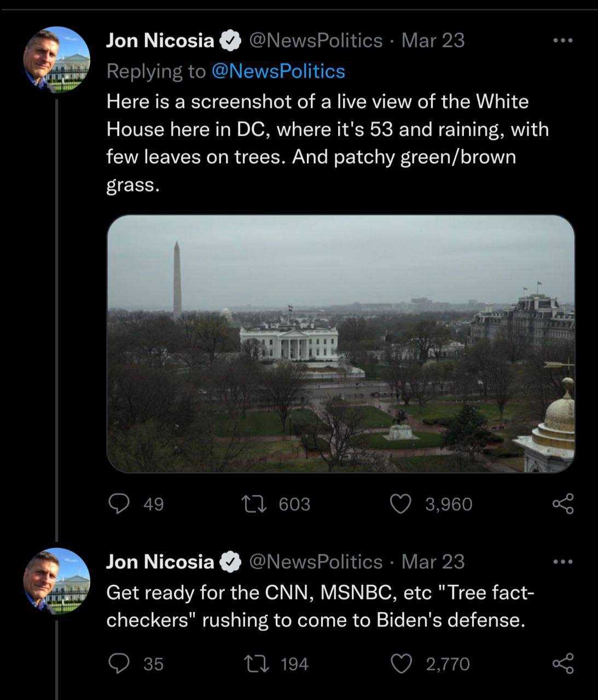Open reply icon on White House tweet
Screen dimensions: 598x700
119,504
